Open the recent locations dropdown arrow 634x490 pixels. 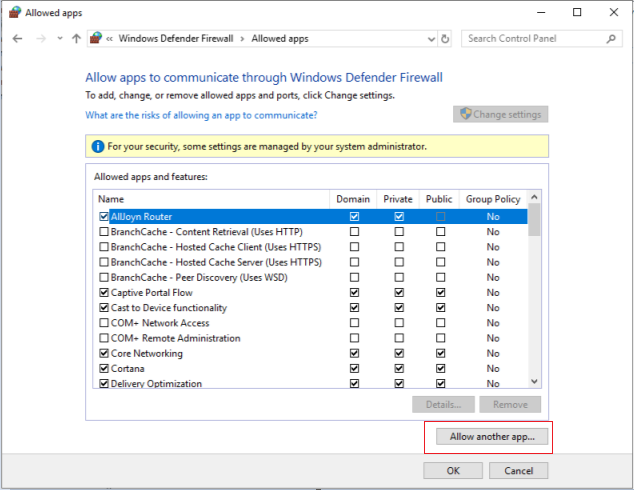pyautogui.click(x=60, y=39)
